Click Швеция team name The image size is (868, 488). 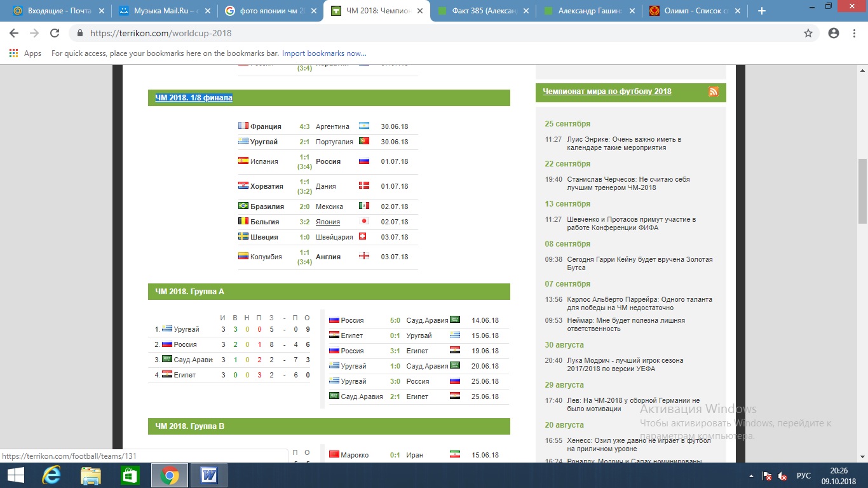point(264,237)
